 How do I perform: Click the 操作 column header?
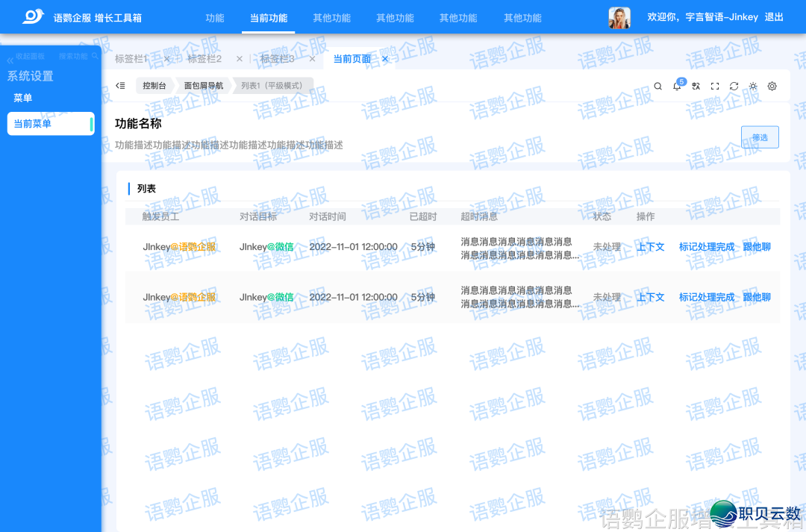coord(646,216)
